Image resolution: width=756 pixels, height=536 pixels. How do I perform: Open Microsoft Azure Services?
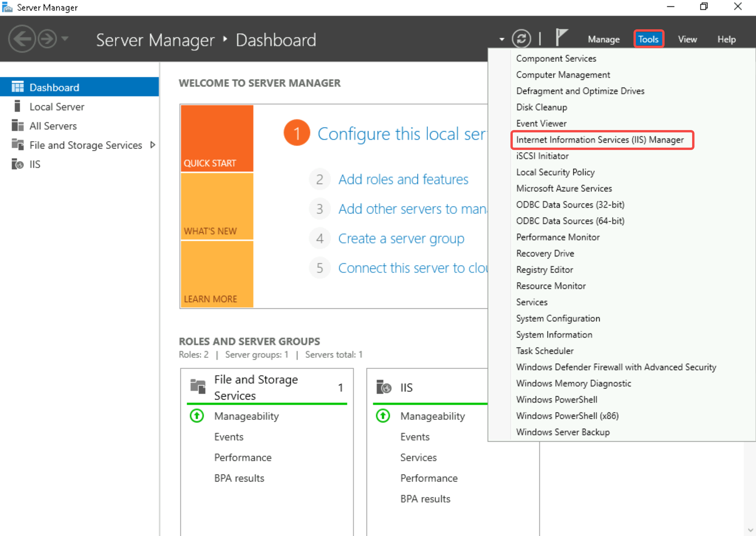tap(564, 188)
